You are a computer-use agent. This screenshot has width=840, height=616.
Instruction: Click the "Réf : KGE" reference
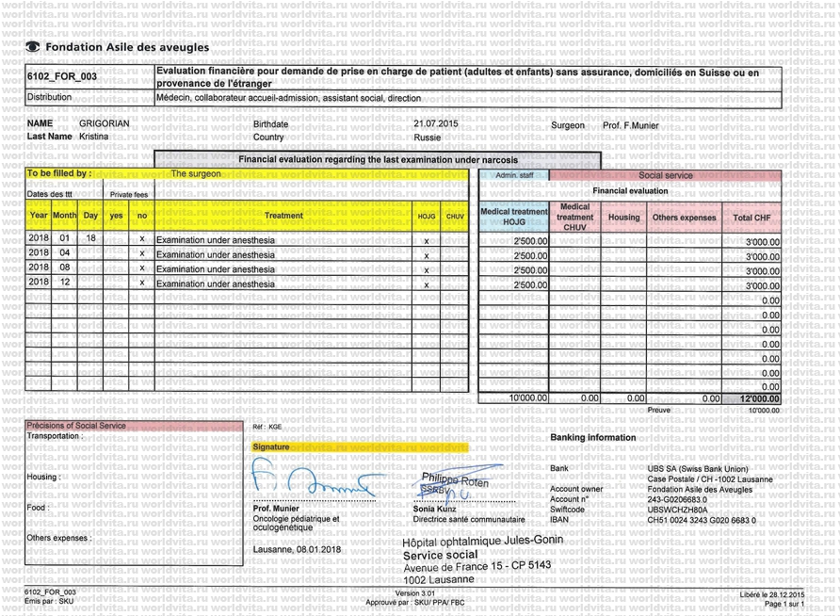267,427
